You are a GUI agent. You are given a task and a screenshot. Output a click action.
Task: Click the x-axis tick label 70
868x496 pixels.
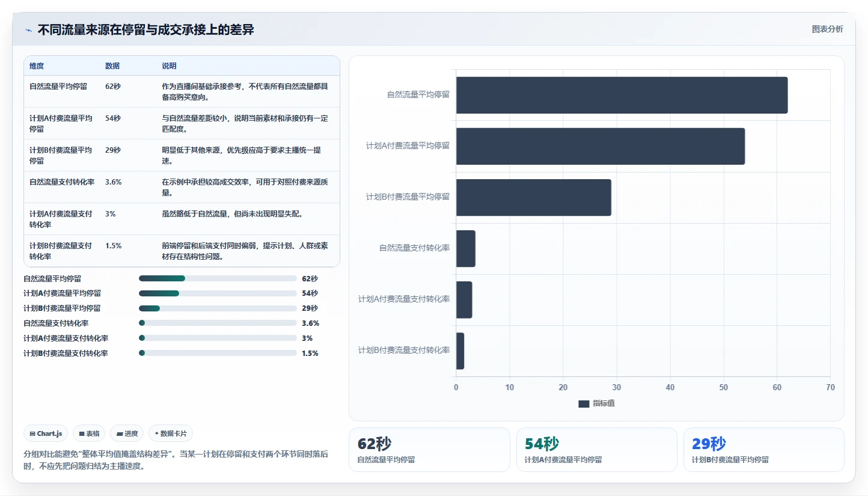830,388
